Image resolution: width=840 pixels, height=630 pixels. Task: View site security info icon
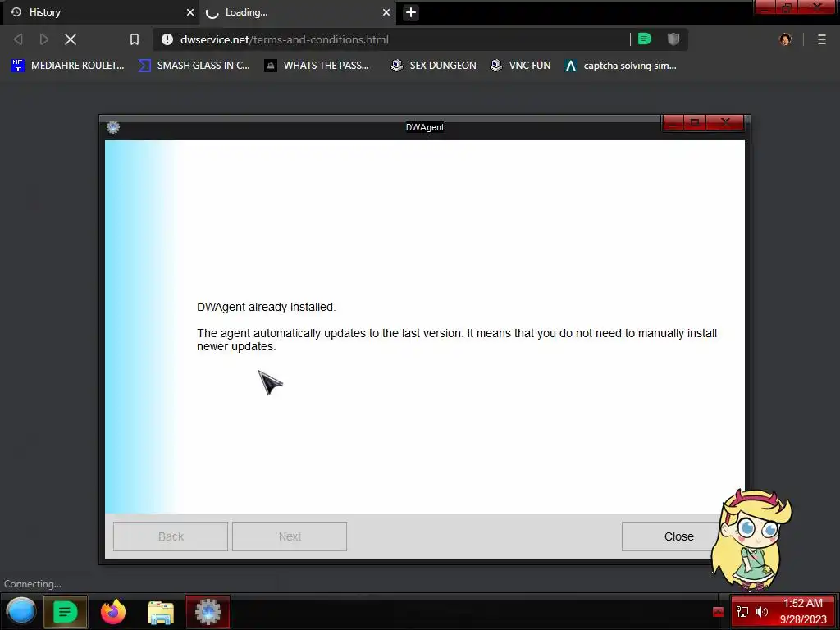tap(167, 39)
